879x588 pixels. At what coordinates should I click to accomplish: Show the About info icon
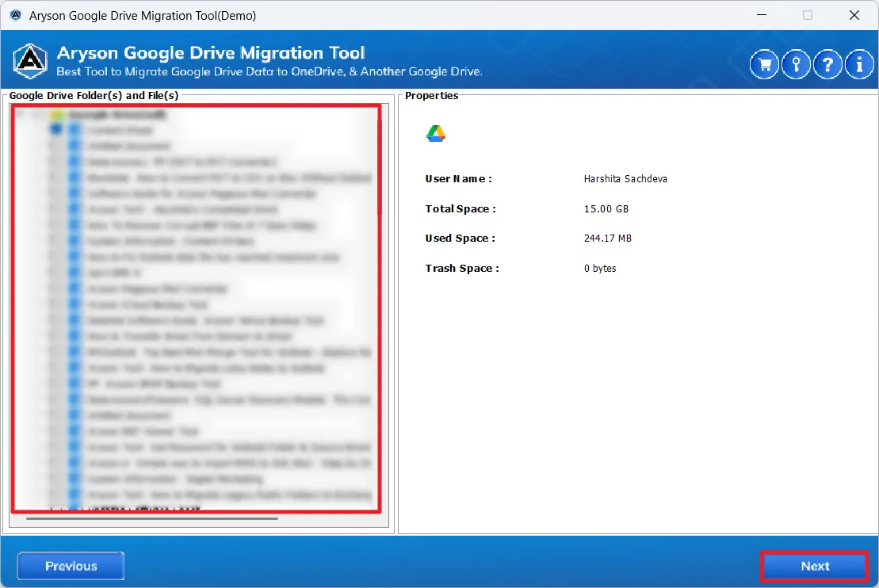point(859,65)
